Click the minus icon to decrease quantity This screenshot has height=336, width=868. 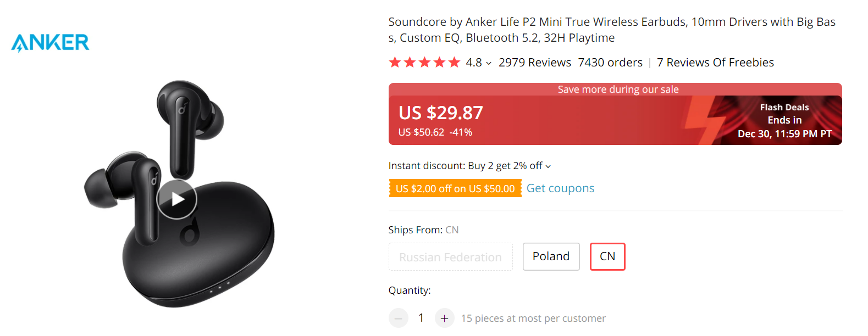pyautogui.click(x=398, y=318)
